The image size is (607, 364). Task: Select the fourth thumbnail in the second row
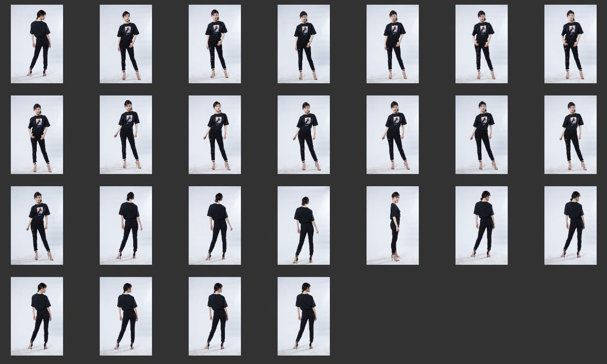click(303, 135)
